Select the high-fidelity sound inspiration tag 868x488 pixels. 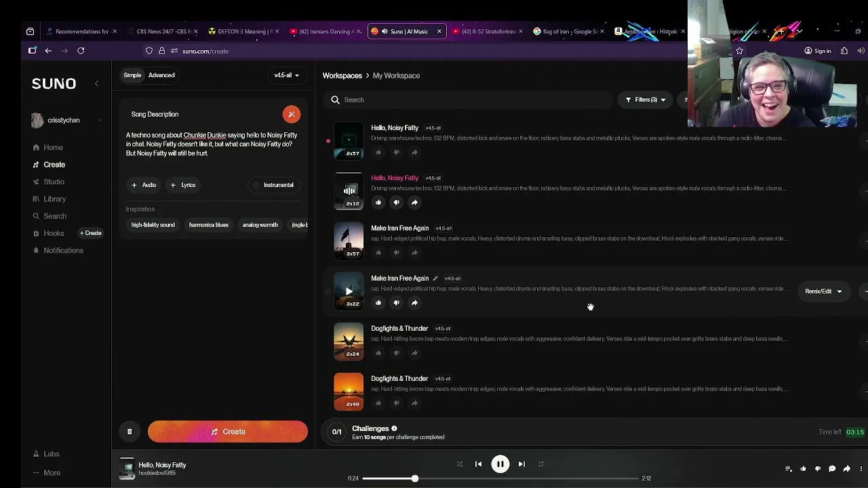153,225
